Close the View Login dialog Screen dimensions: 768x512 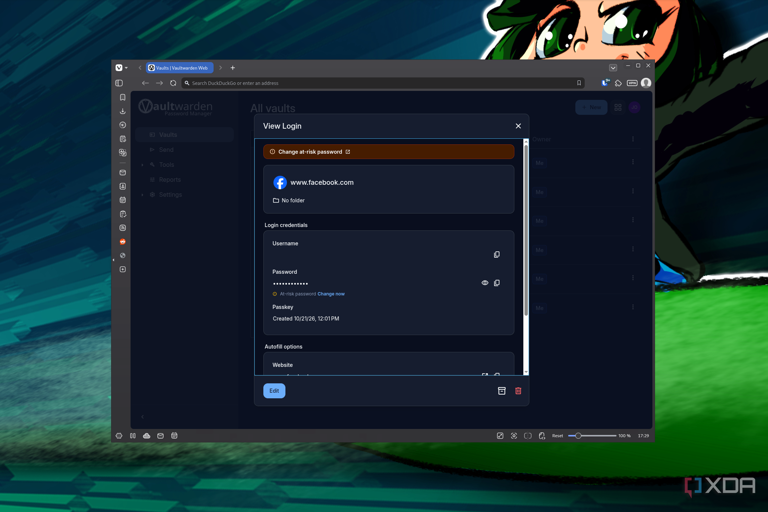click(518, 126)
